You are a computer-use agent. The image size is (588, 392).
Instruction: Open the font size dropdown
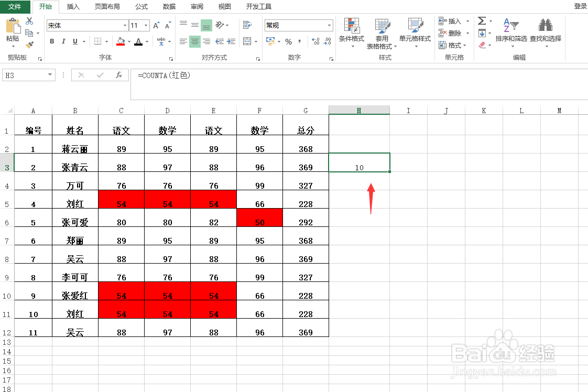point(146,26)
